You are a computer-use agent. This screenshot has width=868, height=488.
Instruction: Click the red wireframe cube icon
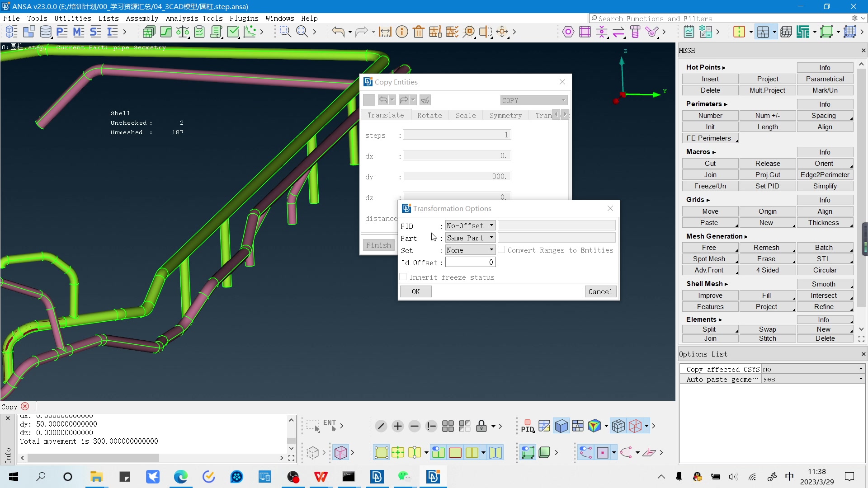(x=635, y=426)
